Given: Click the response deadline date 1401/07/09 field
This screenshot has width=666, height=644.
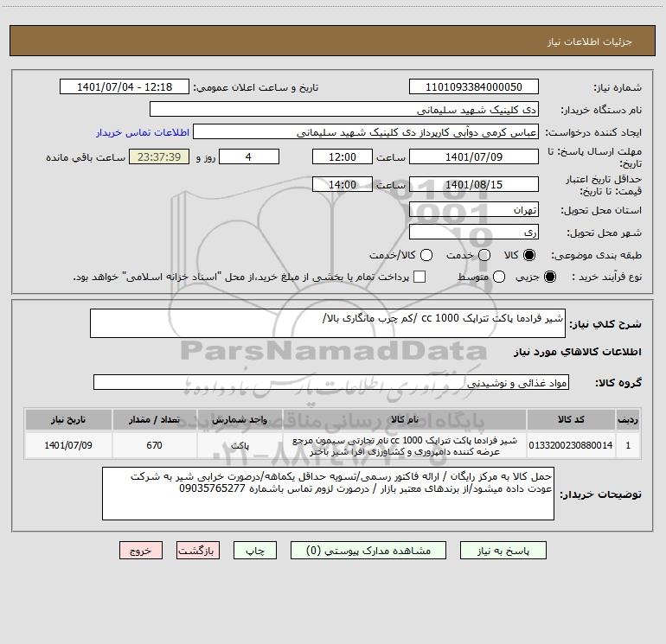Looking at the screenshot, I should click(x=474, y=156).
